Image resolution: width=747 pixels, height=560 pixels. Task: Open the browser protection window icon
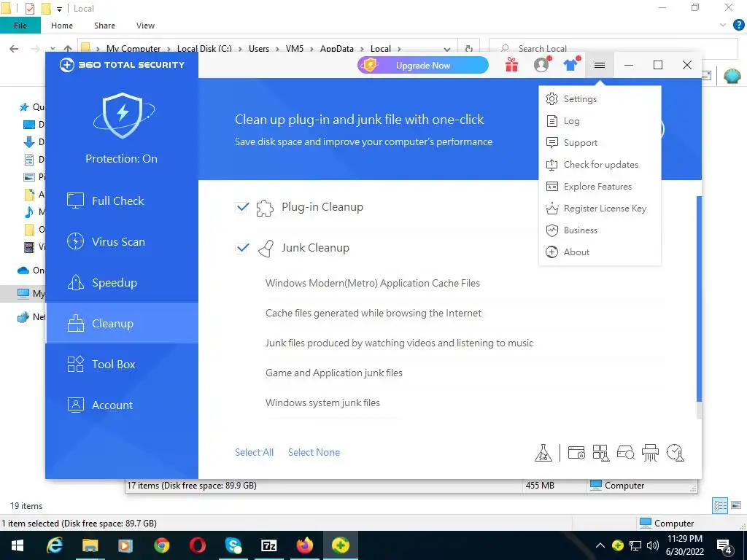[x=576, y=452]
